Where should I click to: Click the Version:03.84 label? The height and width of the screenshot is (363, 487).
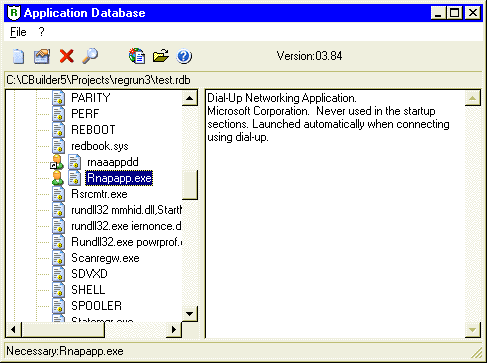coord(309,56)
